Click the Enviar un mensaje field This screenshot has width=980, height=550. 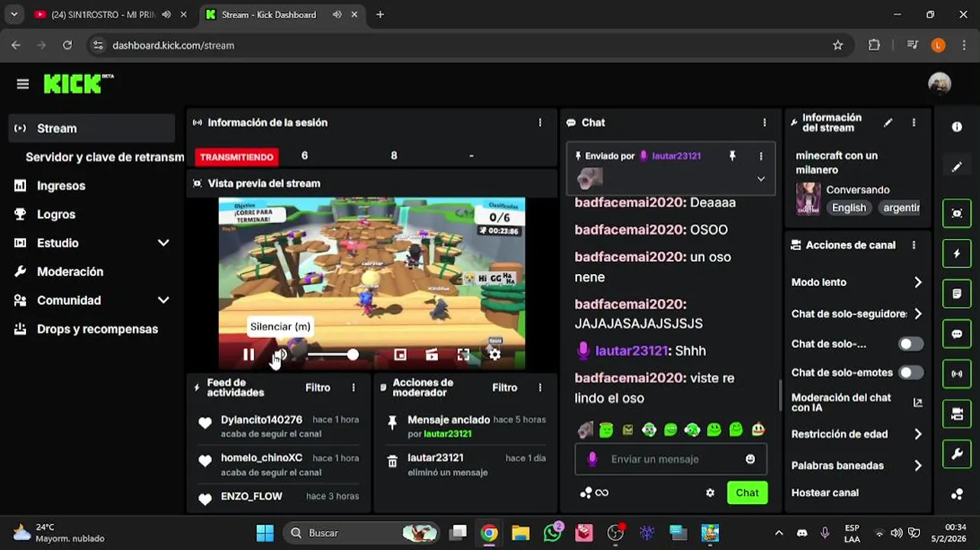(x=670, y=459)
